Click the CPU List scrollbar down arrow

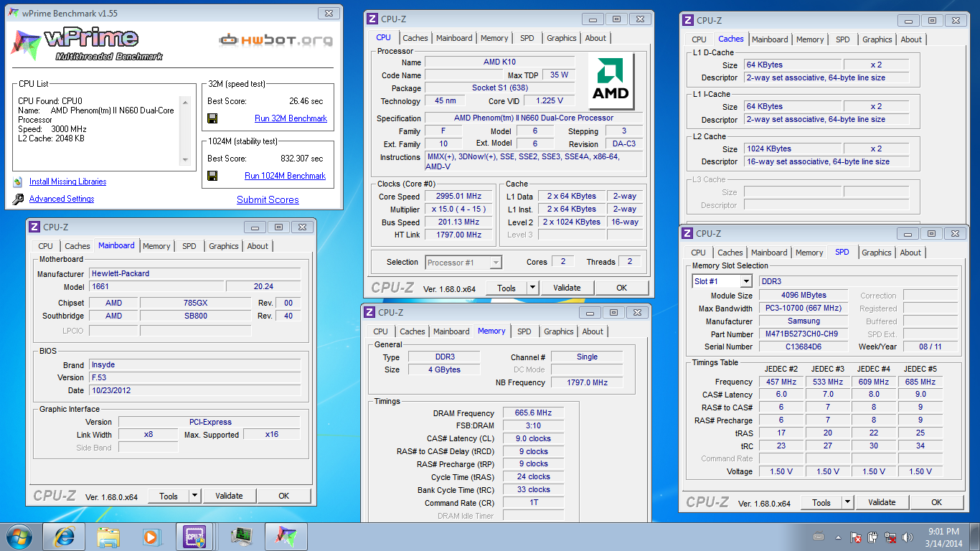tap(185, 161)
